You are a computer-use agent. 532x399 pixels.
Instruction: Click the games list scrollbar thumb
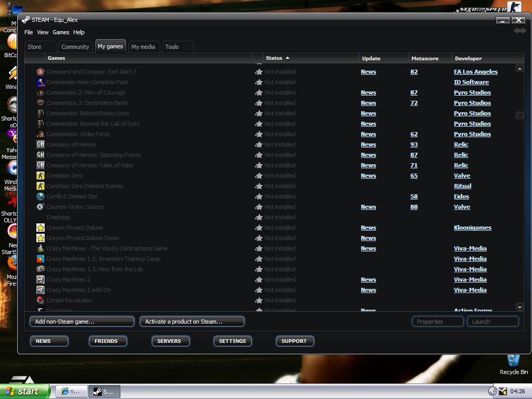coord(520,115)
